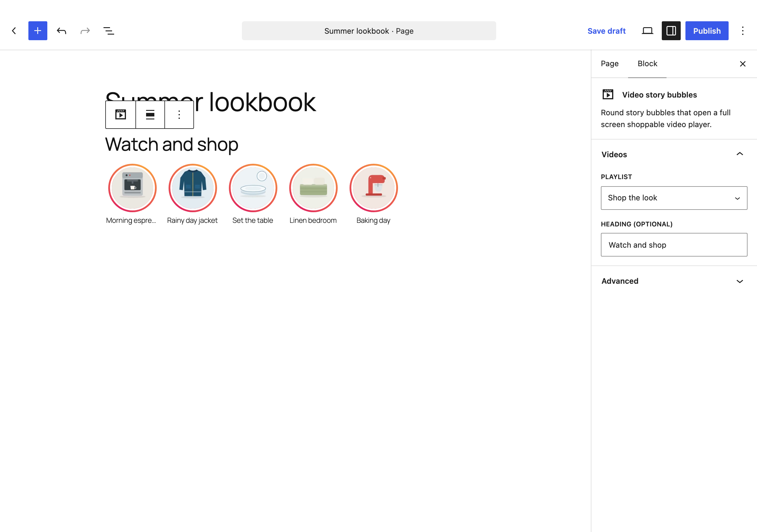757x532 pixels.
Task: Click the Set the table caption
Action: point(253,220)
